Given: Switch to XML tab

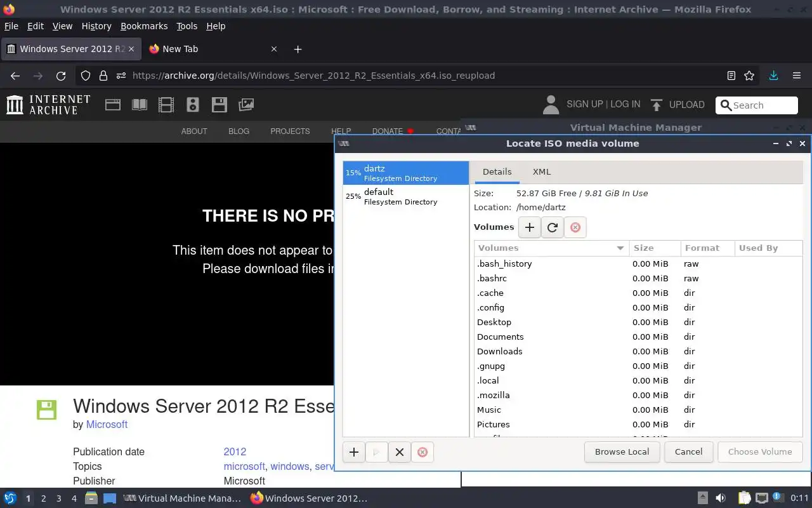Looking at the screenshot, I should click(x=542, y=172).
